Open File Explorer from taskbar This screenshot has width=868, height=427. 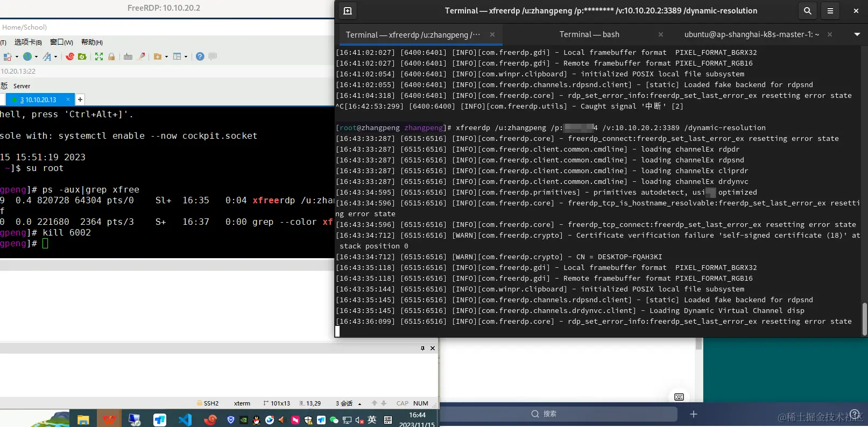click(83, 420)
